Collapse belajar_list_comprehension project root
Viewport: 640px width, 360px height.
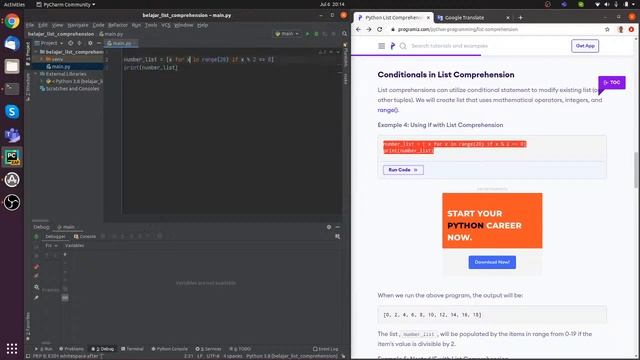[x=36, y=52]
